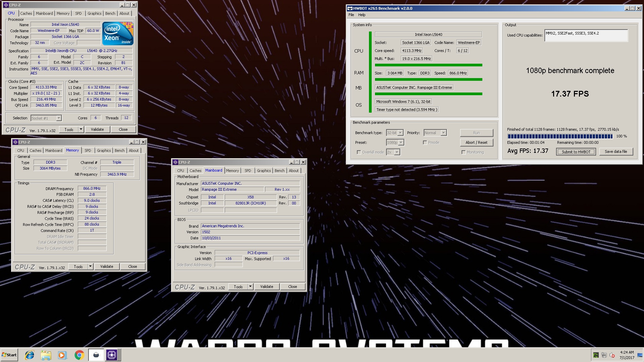The image size is (644, 362).
Task: Switch to SPD tab in Memory window
Action: pos(88,150)
